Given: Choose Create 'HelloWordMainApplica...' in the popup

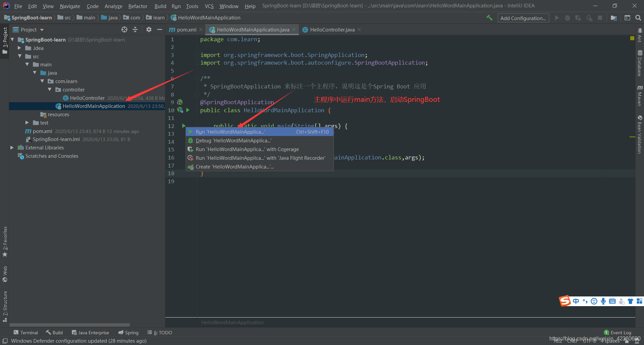Looking at the screenshot, I should [260, 166].
